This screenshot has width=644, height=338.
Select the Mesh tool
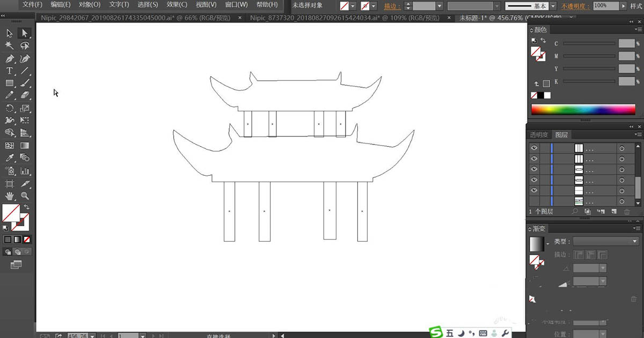[x=10, y=146]
